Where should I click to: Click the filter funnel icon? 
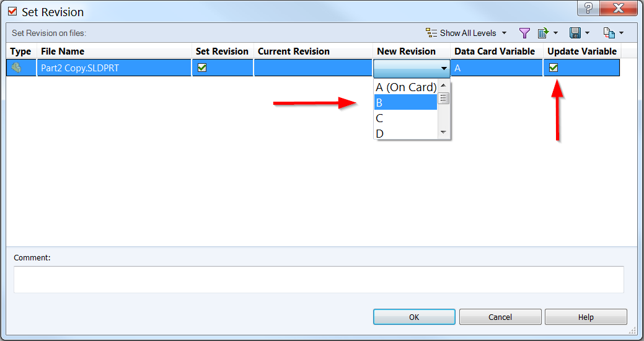pos(524,33)
